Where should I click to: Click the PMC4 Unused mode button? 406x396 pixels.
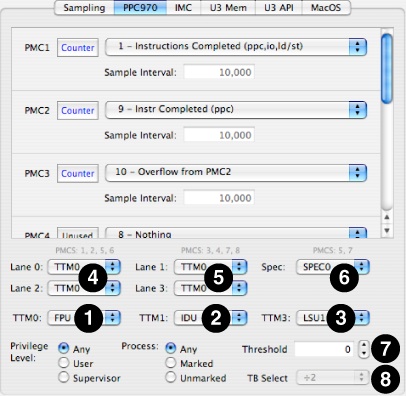pos(78,233)
